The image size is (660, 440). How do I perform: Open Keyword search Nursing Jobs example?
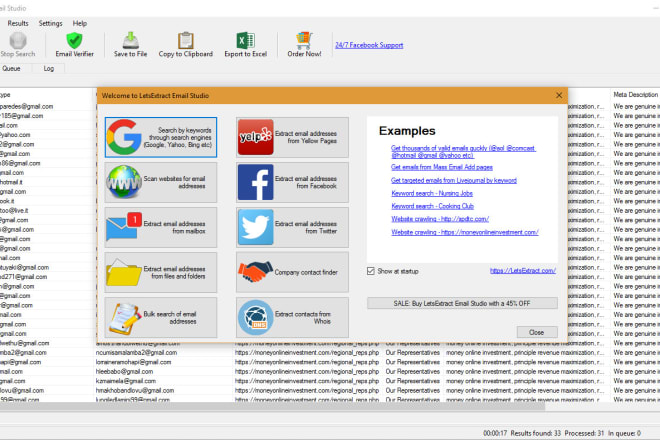click(432, 193)
